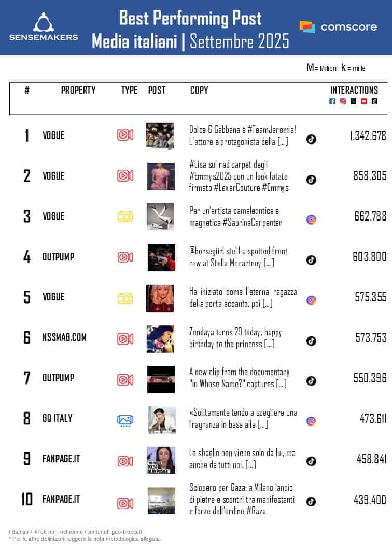Open the Lisa Emmys post thumbnail

pos(161,177)
